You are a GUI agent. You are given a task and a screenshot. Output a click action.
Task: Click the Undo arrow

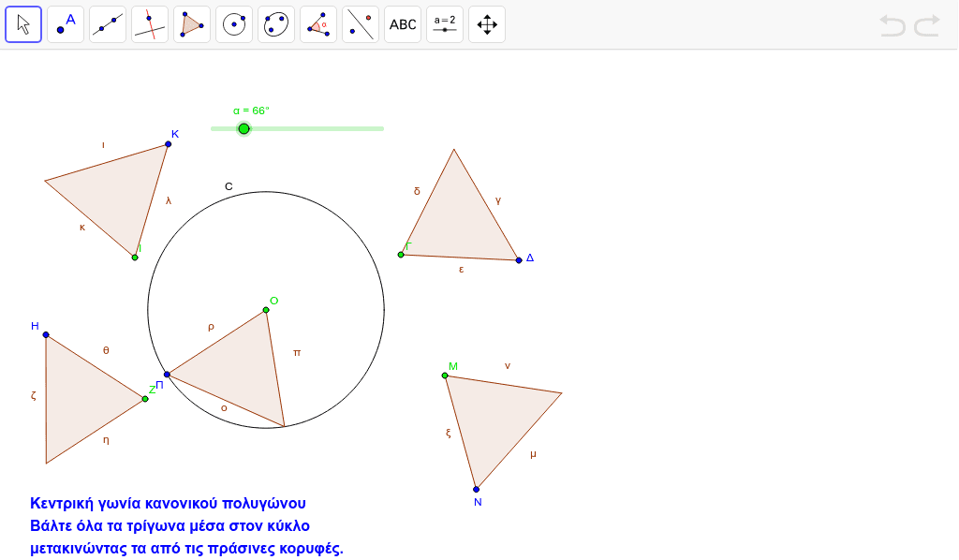pyautogui.click(x=893, y=25)
